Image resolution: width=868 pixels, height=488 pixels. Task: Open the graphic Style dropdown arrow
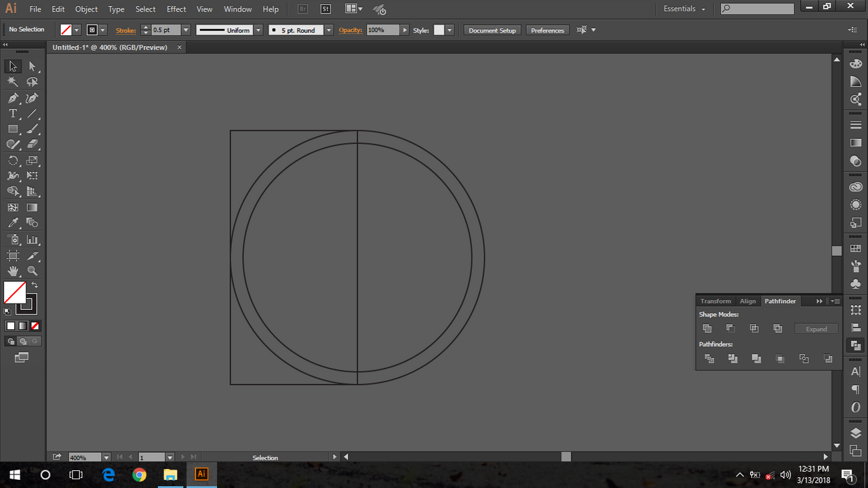point(450,30)
